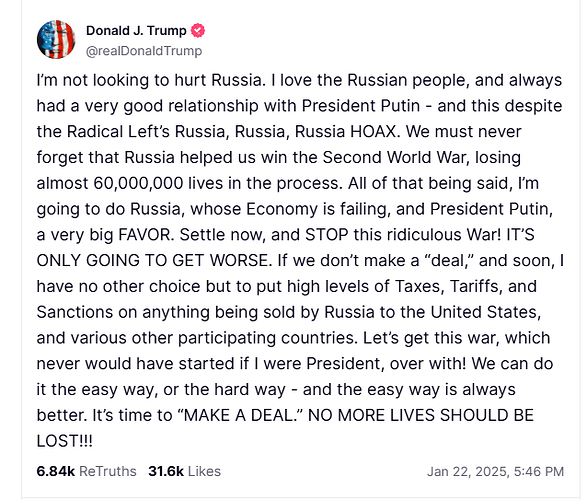Screen dimensions: 587x500
Task: Click the word HOAX in the post
Action: pos(373,132)
